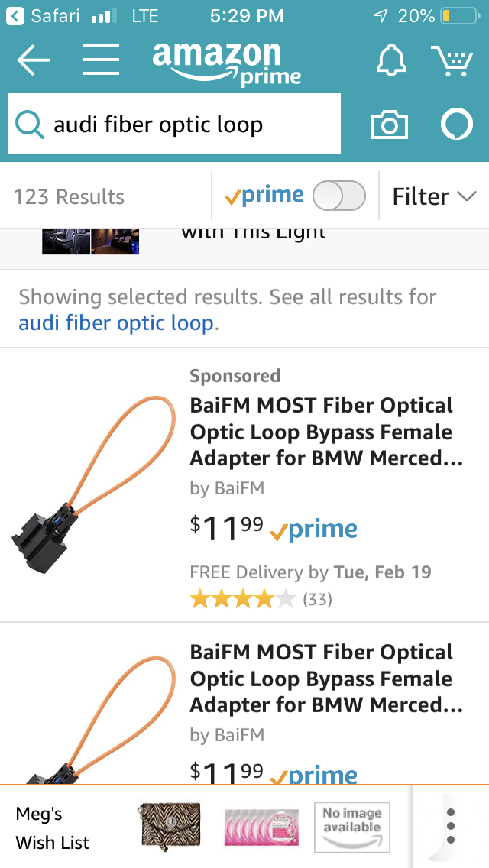Open the hamburger navigation menu

point(101,60)
